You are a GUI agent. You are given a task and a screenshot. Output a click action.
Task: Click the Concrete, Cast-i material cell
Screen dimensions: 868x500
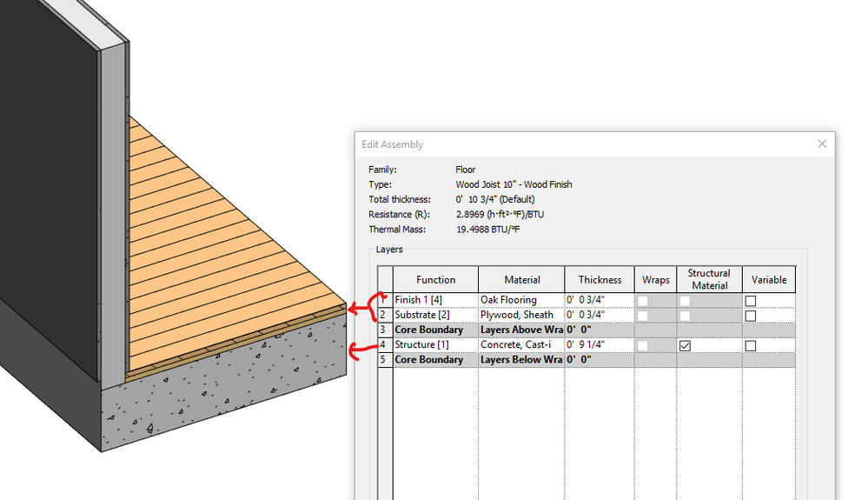click(x=521, y=345)
